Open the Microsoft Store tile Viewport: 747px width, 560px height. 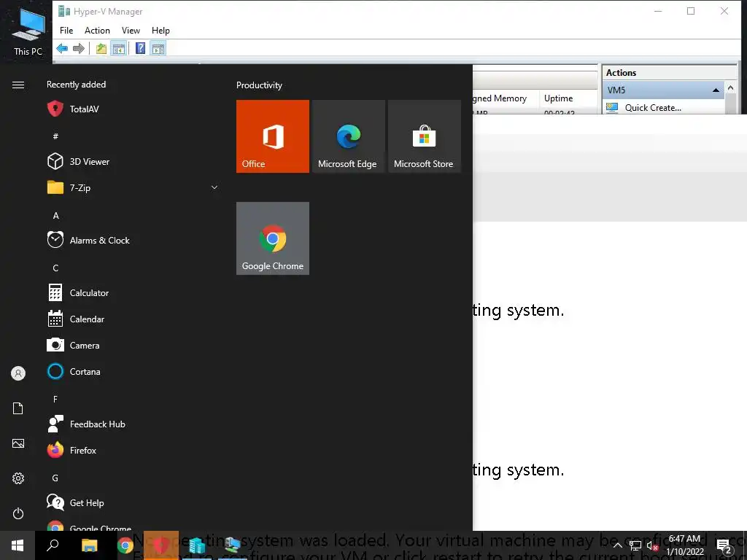pyautogui.click(x=424, y=136)
